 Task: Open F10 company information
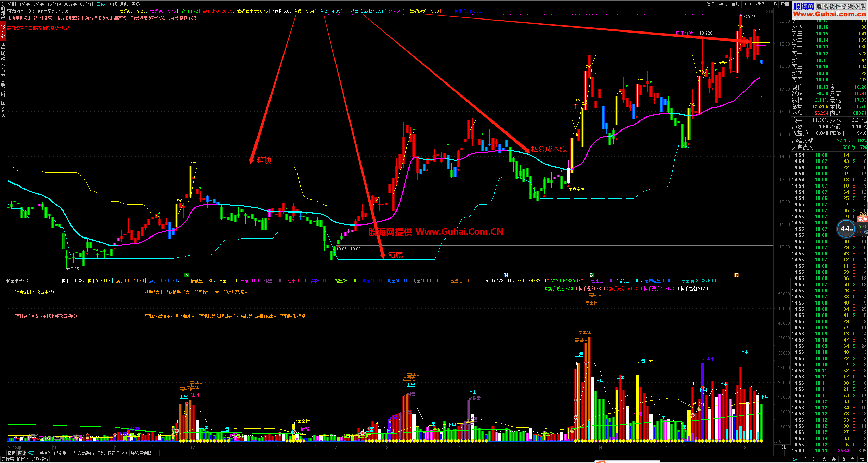point(748,4)
